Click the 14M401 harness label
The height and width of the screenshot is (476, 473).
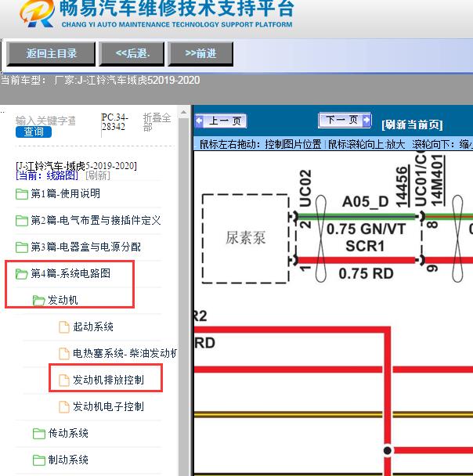pos(438,180)
